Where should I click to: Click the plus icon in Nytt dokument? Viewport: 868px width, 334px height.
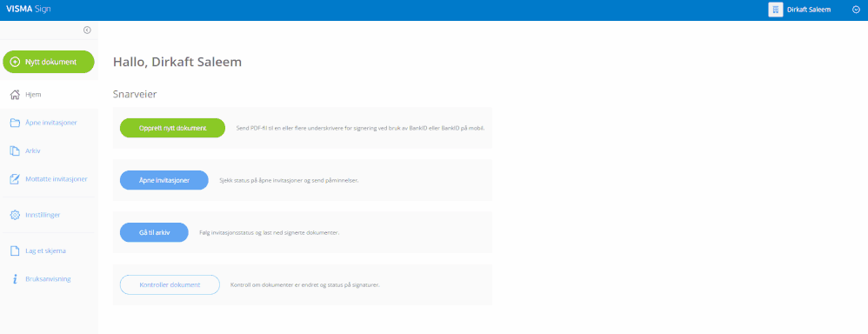16,62
